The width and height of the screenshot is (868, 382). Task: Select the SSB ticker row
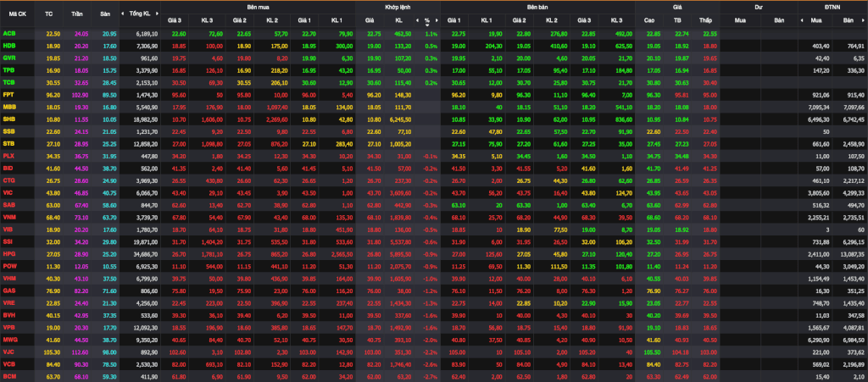tap(434, 131)
